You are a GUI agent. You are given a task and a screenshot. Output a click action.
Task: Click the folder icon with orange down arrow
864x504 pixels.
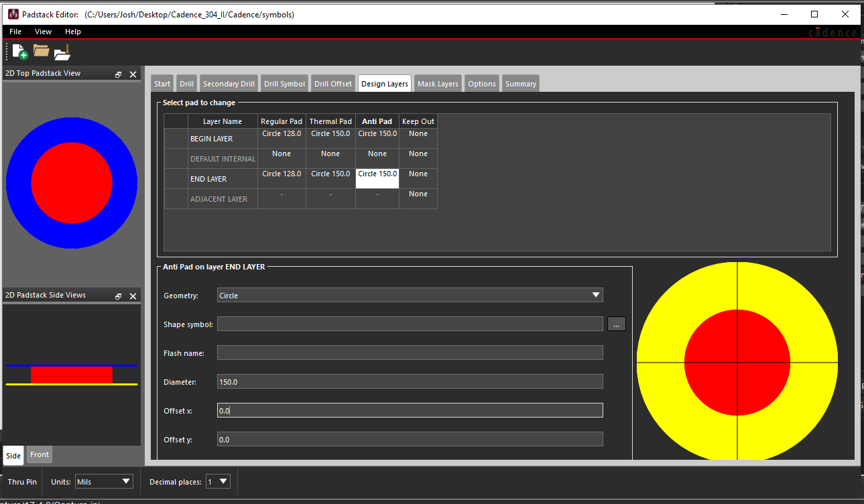[x=62, y=52]
